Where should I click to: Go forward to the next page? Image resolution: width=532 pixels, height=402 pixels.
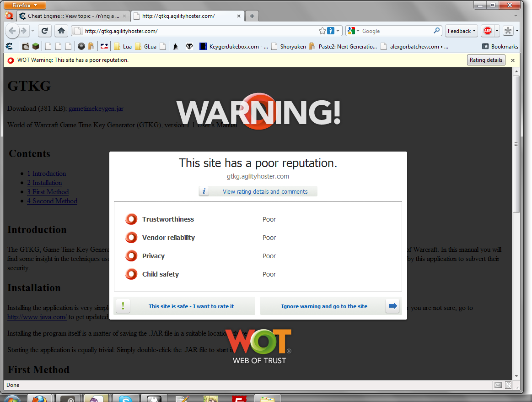tap(23, 31)
